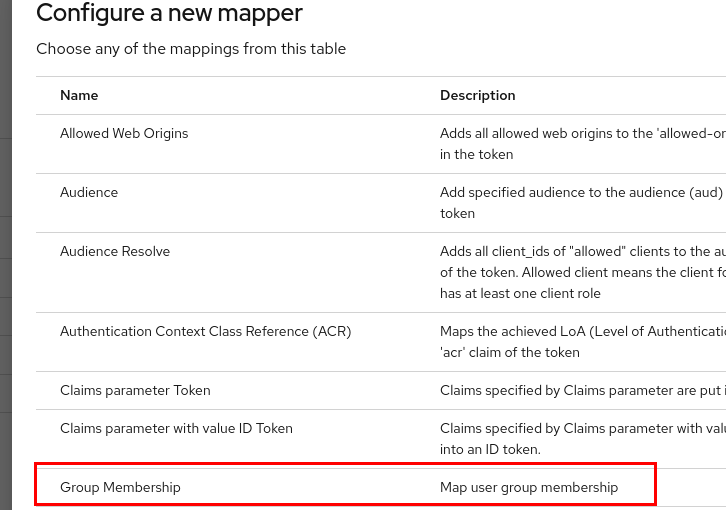Image resolution: width=726 pixels, height=510 pixels.
Task: Click the Claims parameter Token description
Action: point(582,390)
